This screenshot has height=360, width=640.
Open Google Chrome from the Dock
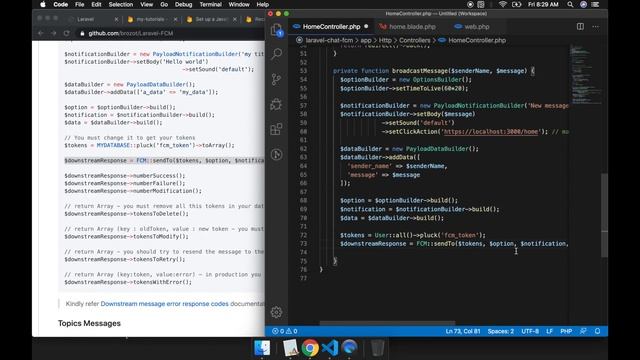click(310, 348)
